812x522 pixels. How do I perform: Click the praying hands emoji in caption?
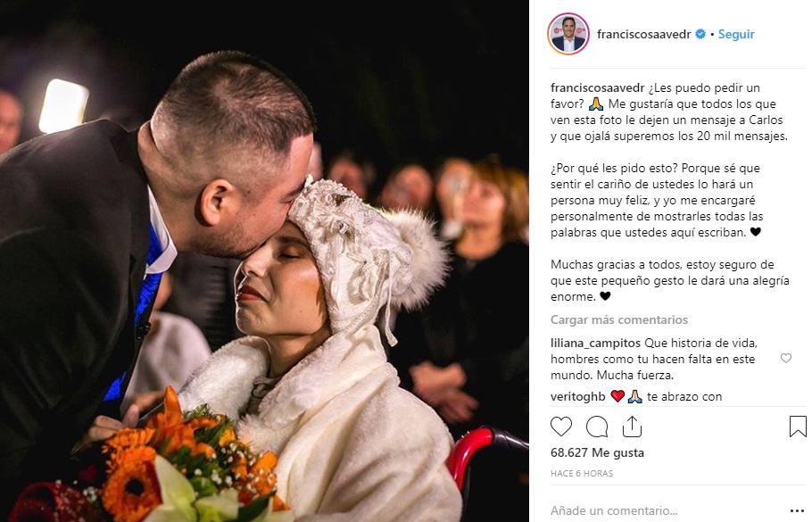click(596, 104)
